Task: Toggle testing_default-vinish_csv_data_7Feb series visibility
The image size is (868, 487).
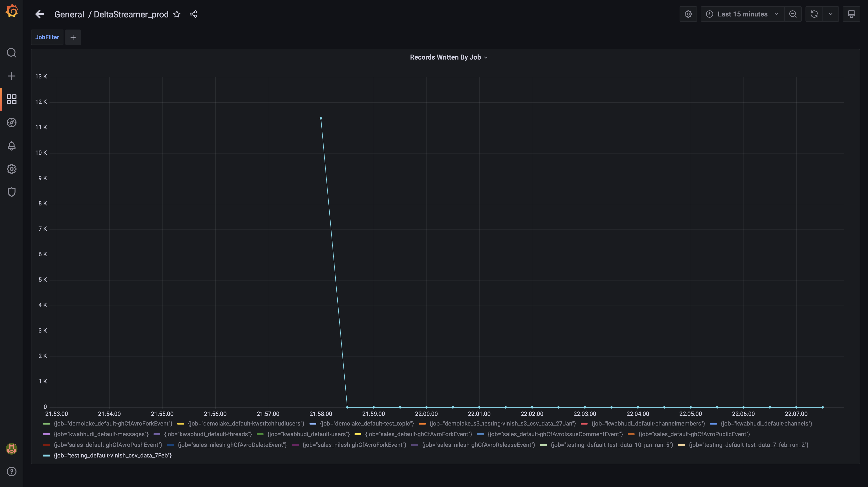Action: [x=113, y=456]
